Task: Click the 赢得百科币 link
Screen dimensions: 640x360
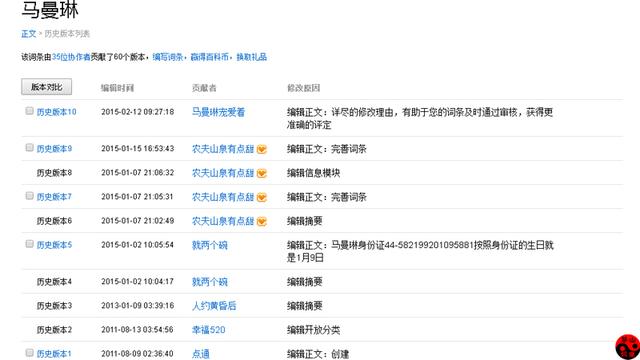Action: pyautogui.click(x=210, y=57)
